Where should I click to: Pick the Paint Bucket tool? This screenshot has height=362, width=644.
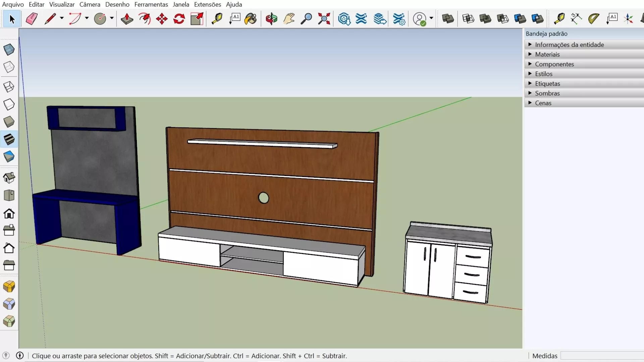pyautogui.click(x=251, y=19)
